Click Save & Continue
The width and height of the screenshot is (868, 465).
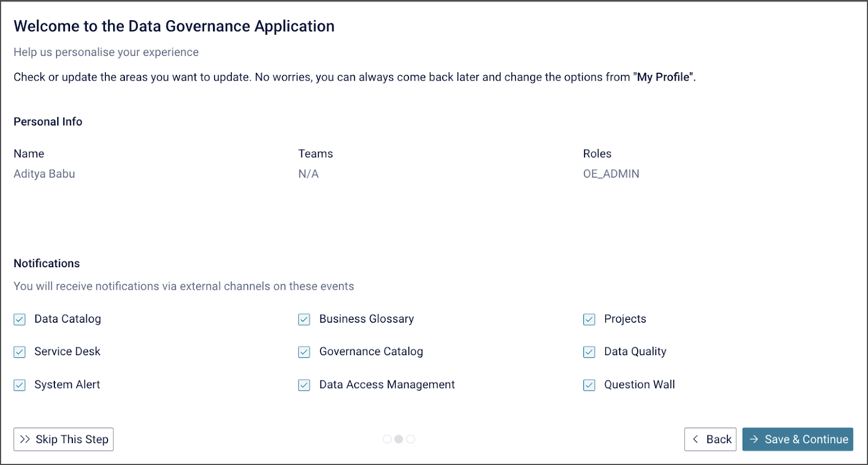797,439
